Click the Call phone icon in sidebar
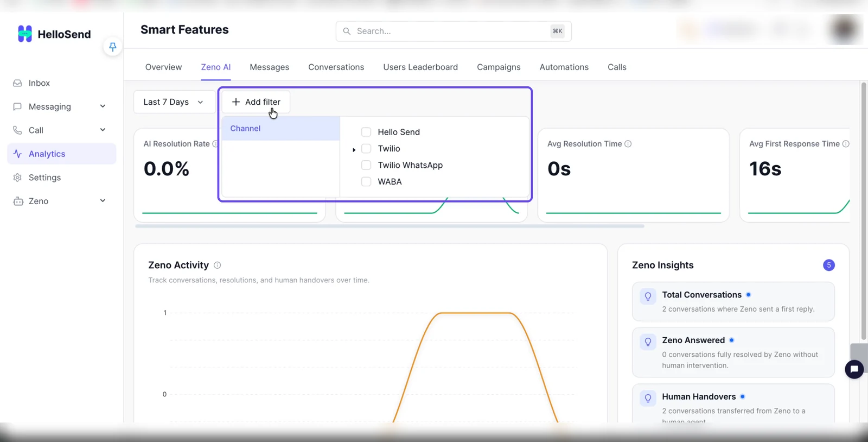This screenshot has width=868, height=442. (17, 130)
